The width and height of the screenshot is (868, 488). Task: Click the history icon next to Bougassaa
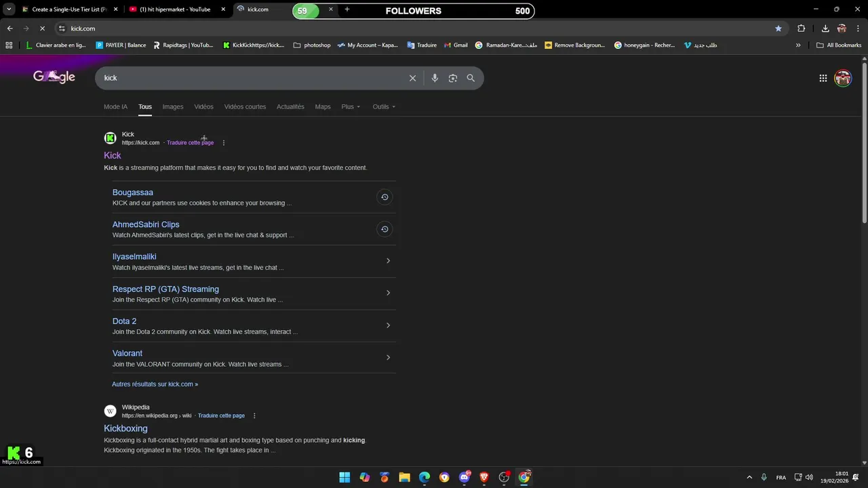point(384,197)
